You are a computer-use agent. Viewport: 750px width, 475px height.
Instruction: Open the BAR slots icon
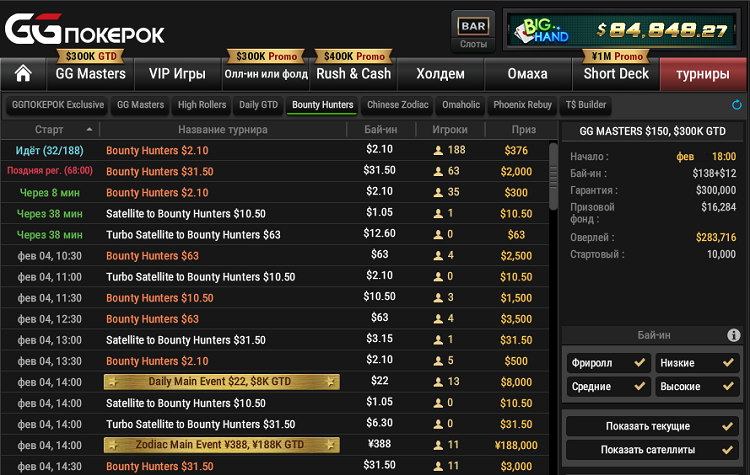pos(473,31)
